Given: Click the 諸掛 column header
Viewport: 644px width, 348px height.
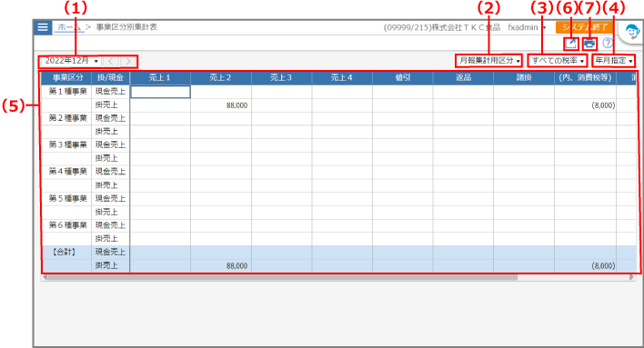Looking at the screenshot, I should (524, 77).
